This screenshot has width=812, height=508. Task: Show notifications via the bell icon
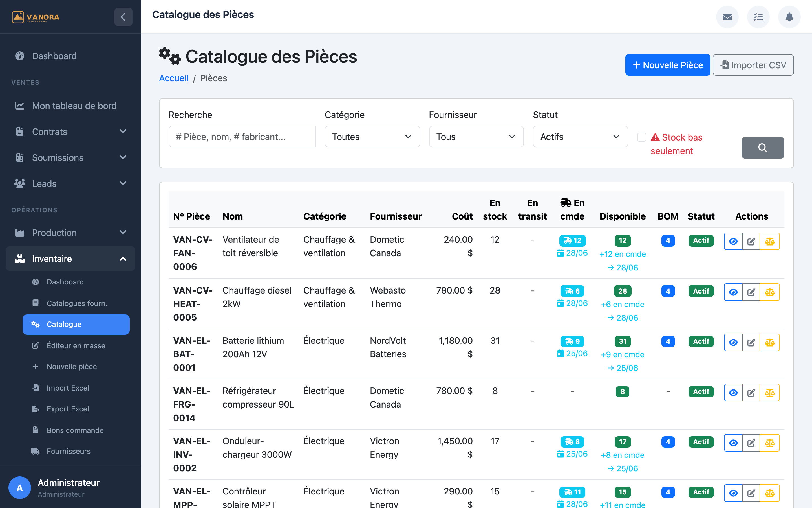click(789, 17)
